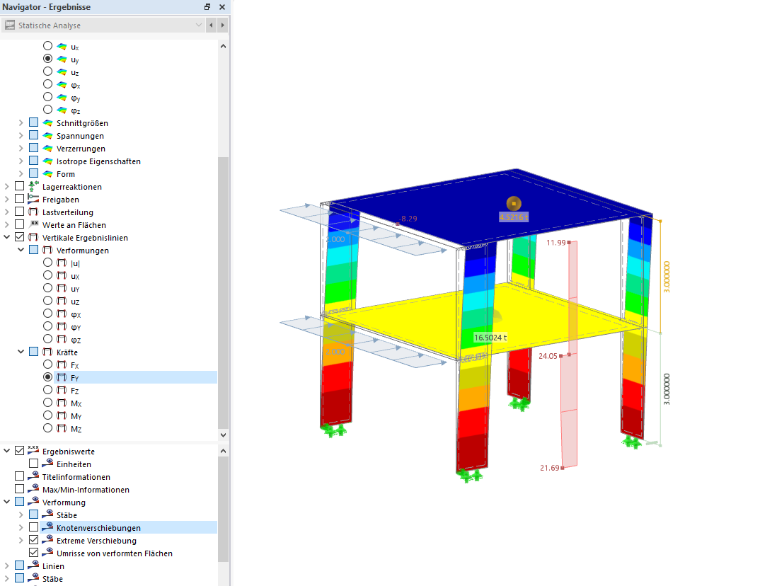Viewport: 760px width, 586px height.
Task: Expand the Spannungen tree node
Action: [21, 135]
